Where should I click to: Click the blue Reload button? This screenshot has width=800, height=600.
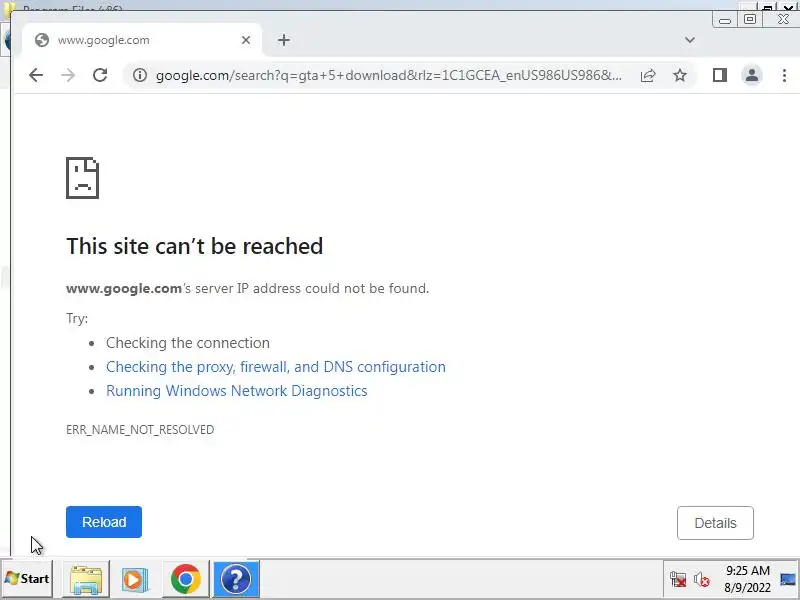click(x=104, y=522)
